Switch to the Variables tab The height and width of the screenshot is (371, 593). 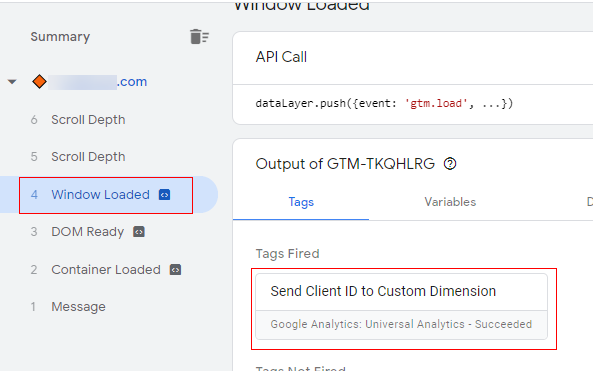tap(450, 202)
